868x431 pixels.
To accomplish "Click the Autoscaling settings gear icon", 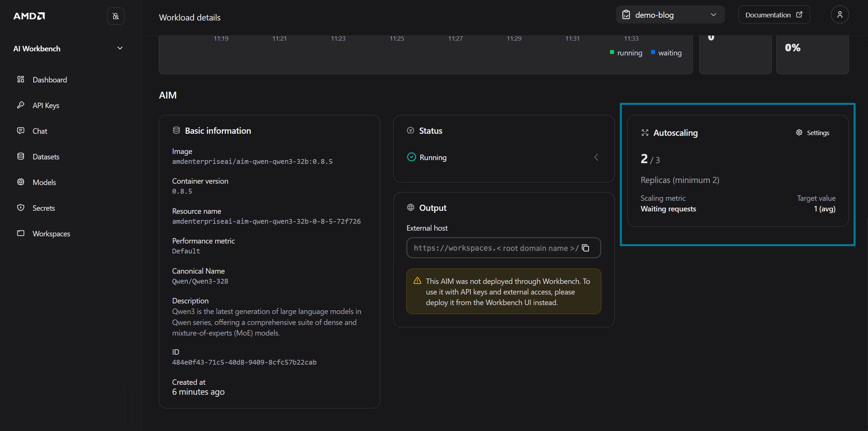I will [799, 133].
